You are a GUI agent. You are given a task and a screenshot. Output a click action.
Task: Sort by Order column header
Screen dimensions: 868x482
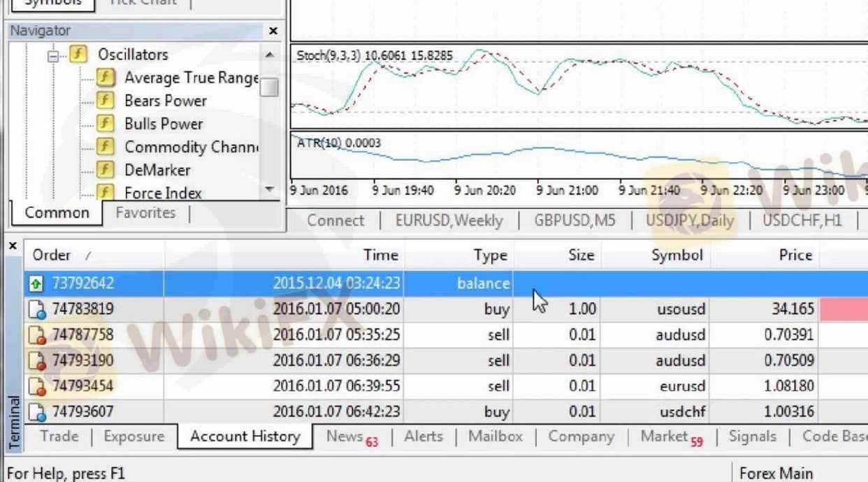coord(94,255)
